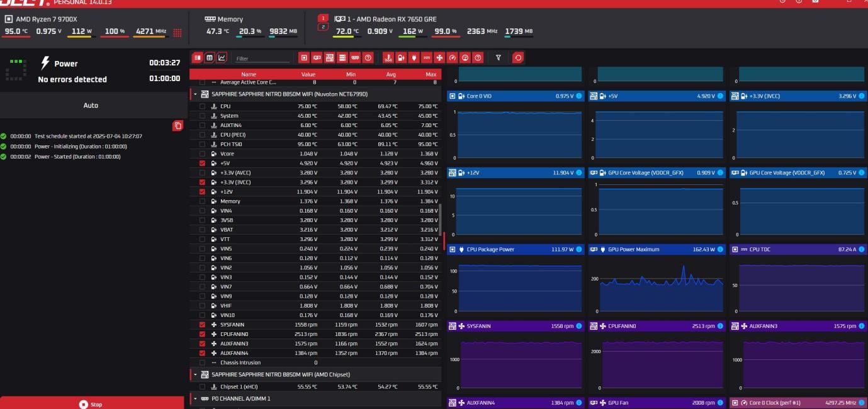Image resolution: width=868 pixels, height=409 pixels.
Task: Click blue indicator on Core 0 VID graph
Action: [x=579, y=96]
